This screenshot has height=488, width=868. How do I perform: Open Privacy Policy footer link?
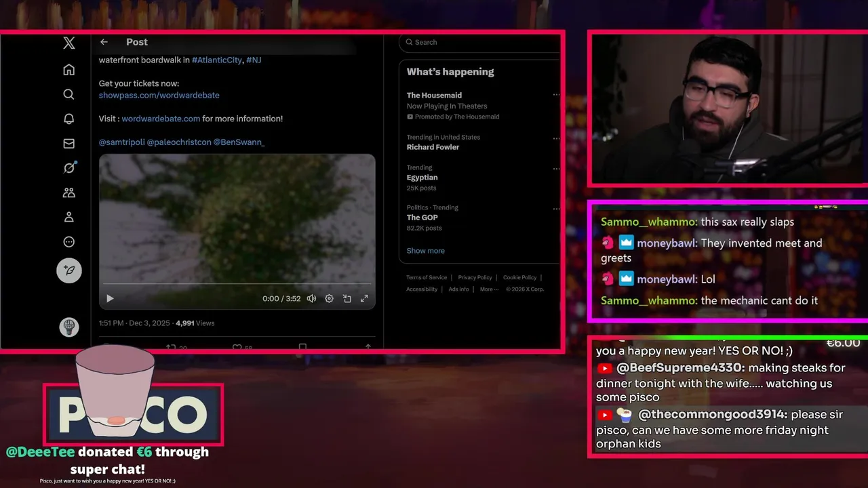click(475, 277)
